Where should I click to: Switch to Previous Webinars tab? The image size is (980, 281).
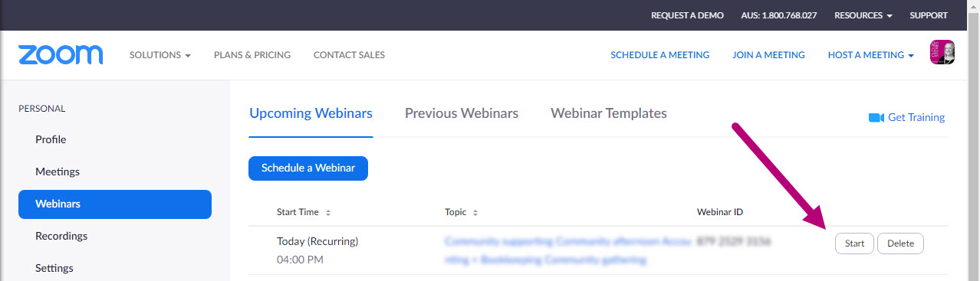pos(462,113)
